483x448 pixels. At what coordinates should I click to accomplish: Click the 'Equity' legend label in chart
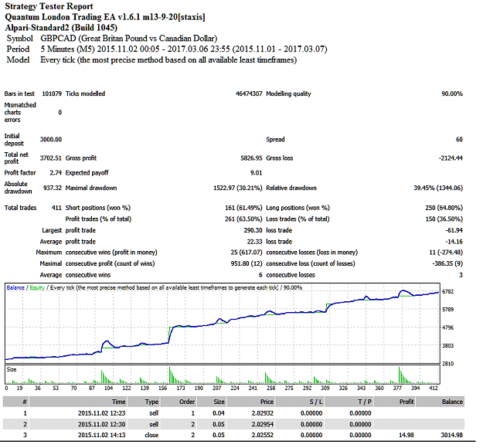[37, 287]
